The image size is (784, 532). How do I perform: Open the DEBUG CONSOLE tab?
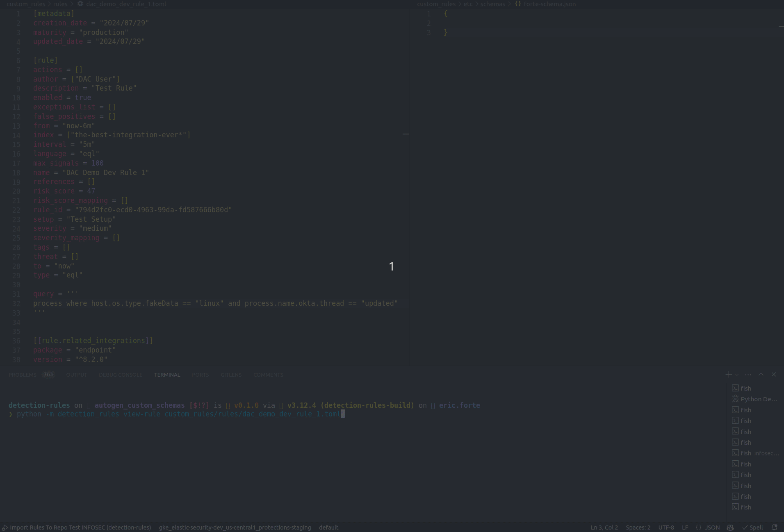(x=121, y=375)
